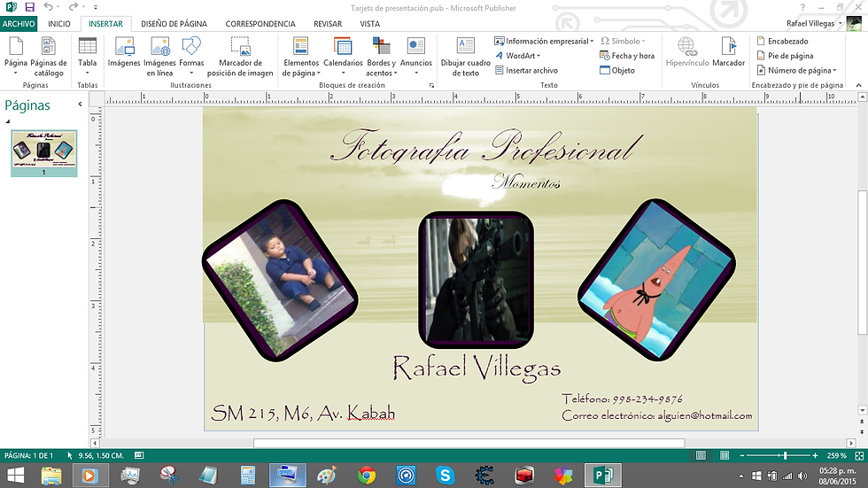
Task: Open the Windows Start button
Action: coord(16,476)
